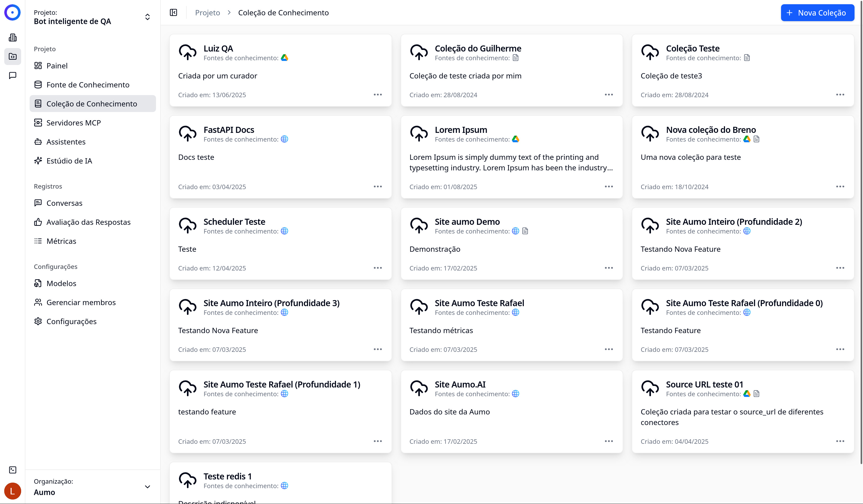Click upload cloud icon on Luiz QA card
Screen dimensions: 863x504
point(187,52)
